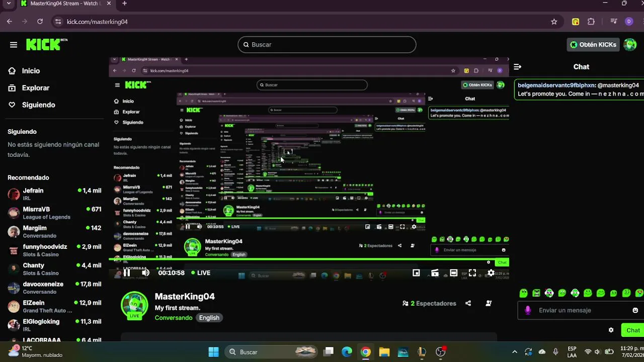Open Explorar in the sidebar

[29, 88]
